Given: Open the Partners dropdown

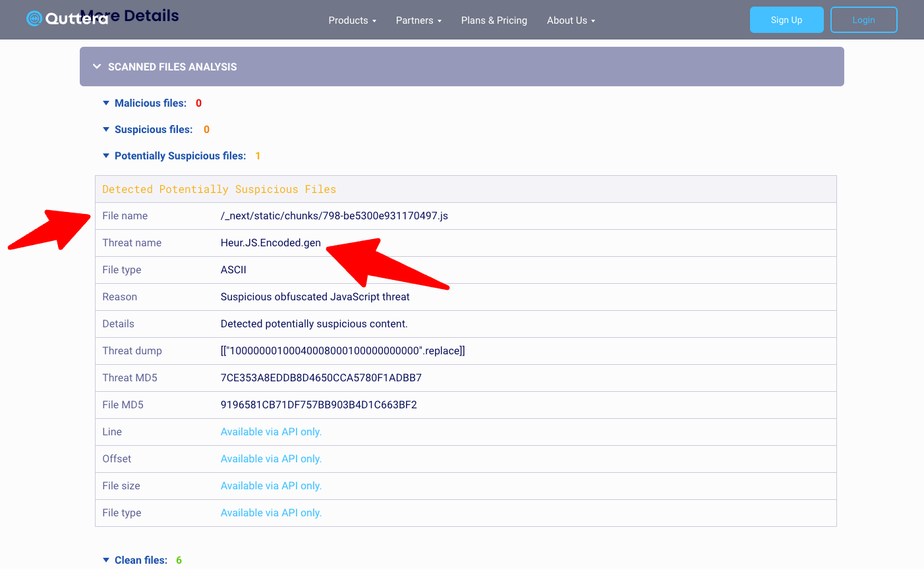Looking at the screenshot, I should tap(419, 20).
